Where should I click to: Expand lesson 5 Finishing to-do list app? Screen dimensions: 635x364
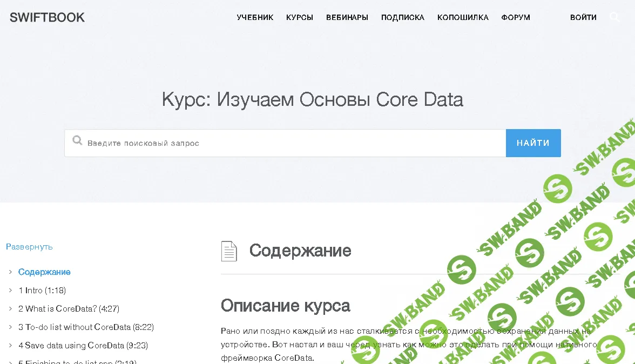click(10, 362)
